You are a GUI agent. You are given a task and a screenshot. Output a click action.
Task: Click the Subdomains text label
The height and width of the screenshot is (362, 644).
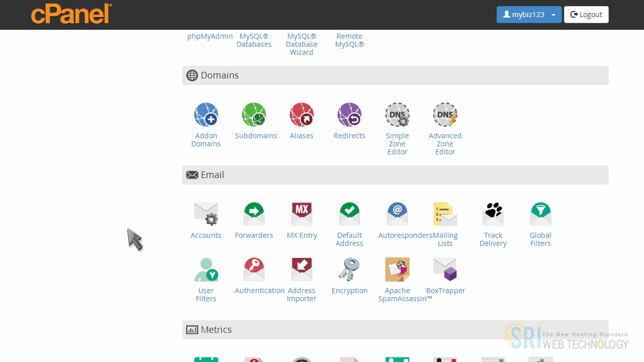(x=256, y=136)
